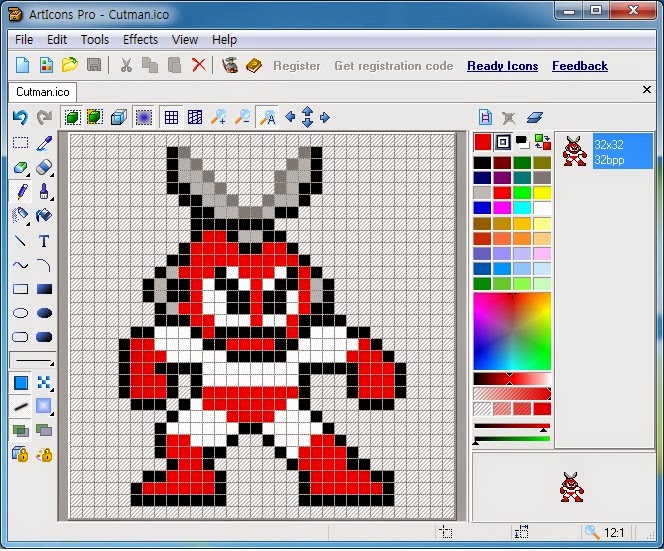Select the Arc tool
This screenshot has width=664, height=551.
point(44,266)
